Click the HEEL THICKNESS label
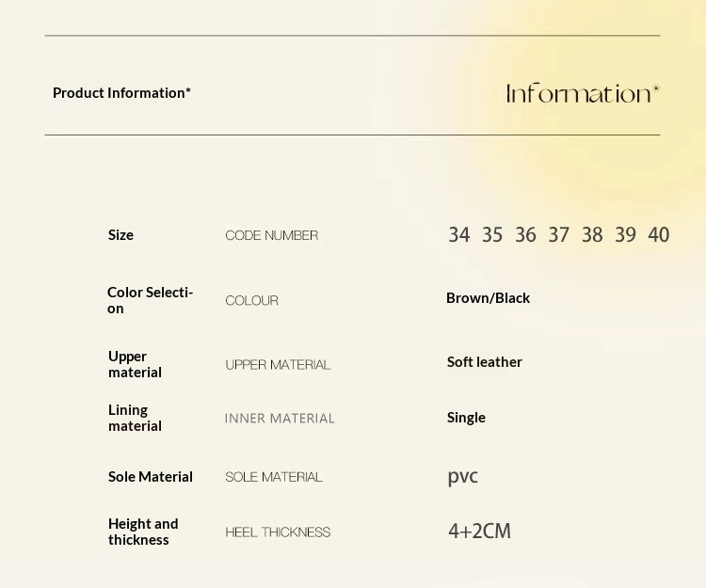Image resolution: width=706 pixels, height=588 pixels. click(x=278, y=532)
